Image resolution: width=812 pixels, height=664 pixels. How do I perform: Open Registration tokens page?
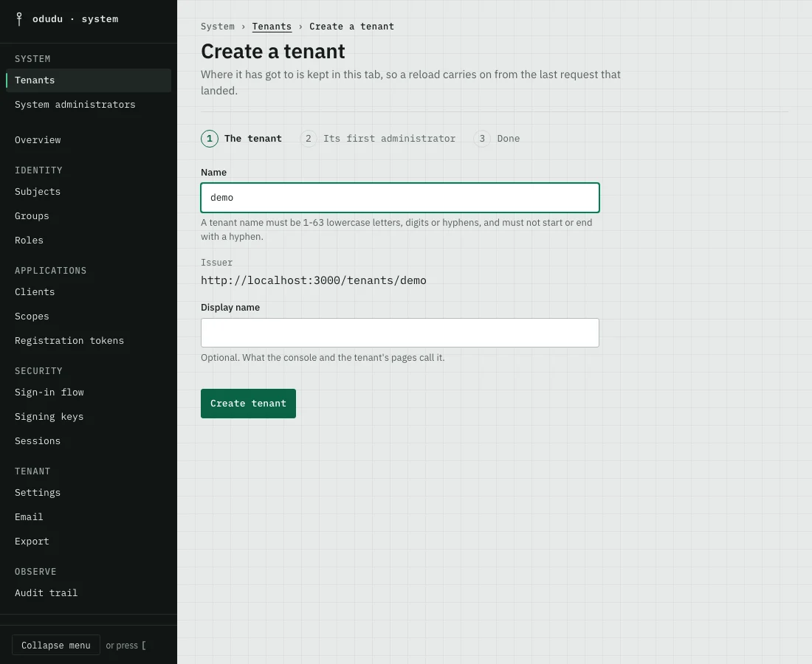click(89, 341)
